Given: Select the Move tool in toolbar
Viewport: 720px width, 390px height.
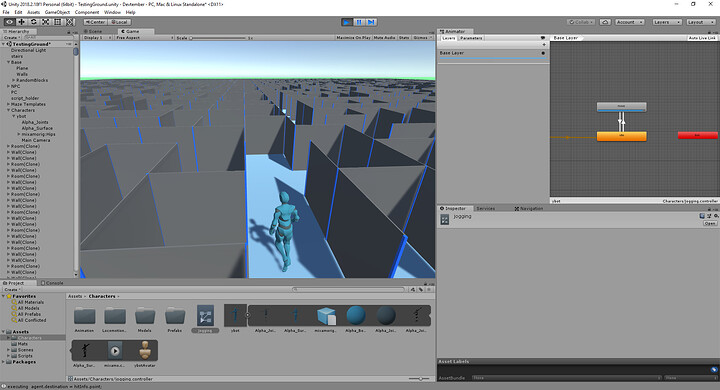Looking at the screenshot, I should pos(22,22).
